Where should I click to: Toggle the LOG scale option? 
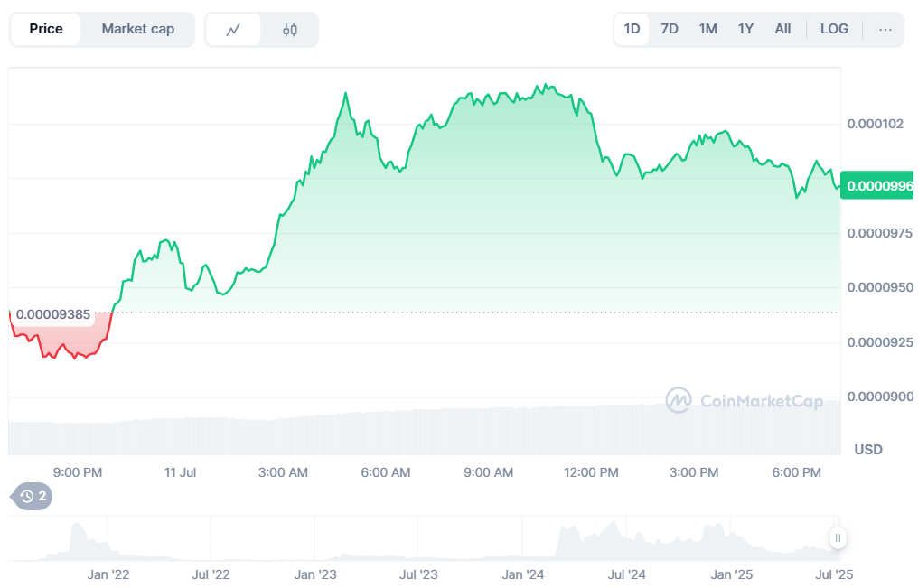[x=833, y=29]
